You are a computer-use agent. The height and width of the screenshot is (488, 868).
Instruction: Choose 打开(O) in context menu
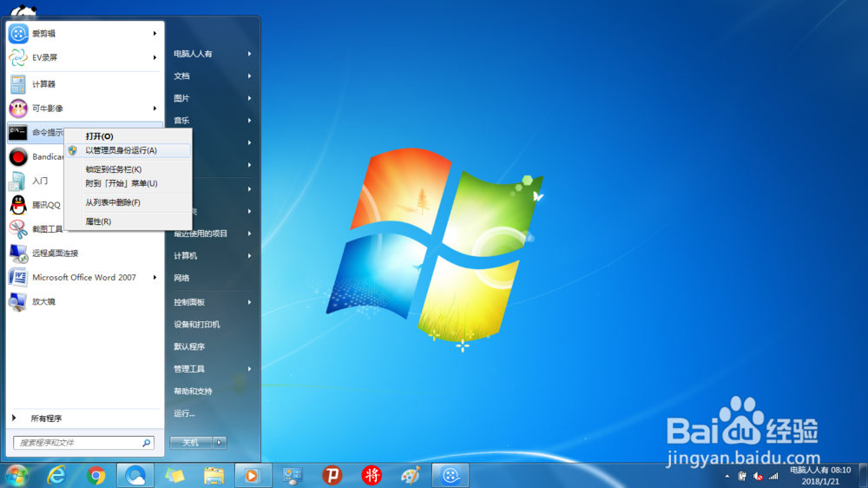128,136
